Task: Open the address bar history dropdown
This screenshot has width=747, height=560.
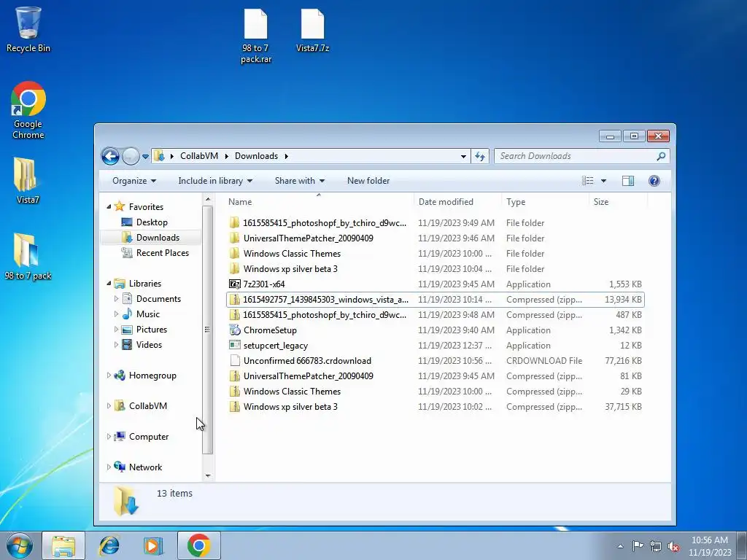Action: [x=463, y=156]
